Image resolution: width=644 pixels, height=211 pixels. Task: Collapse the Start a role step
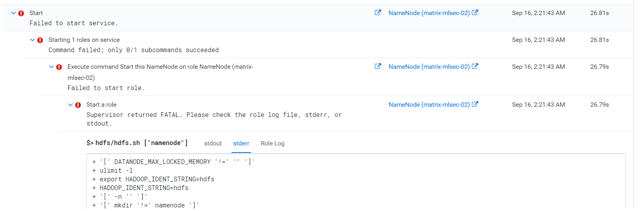click(x=70, y=105)
